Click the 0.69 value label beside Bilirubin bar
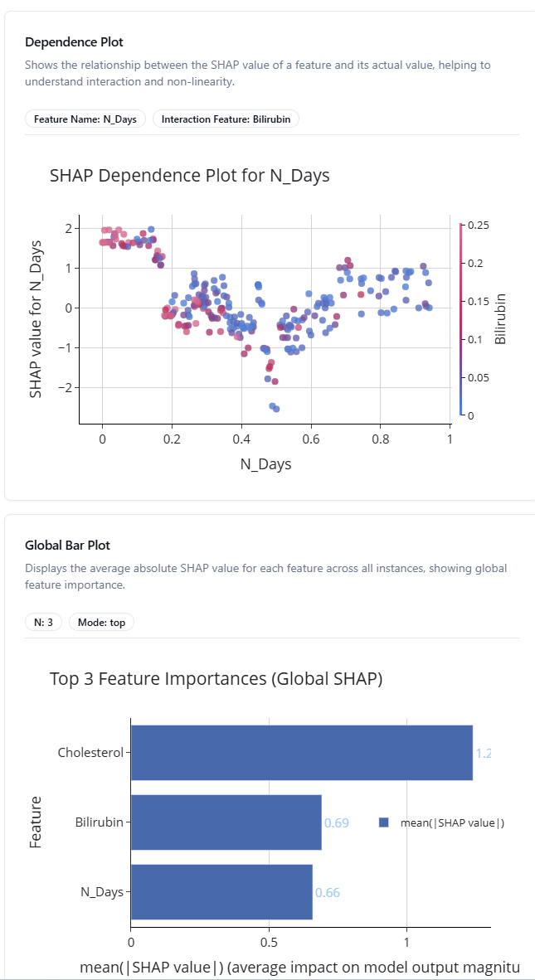 (336, 823)
